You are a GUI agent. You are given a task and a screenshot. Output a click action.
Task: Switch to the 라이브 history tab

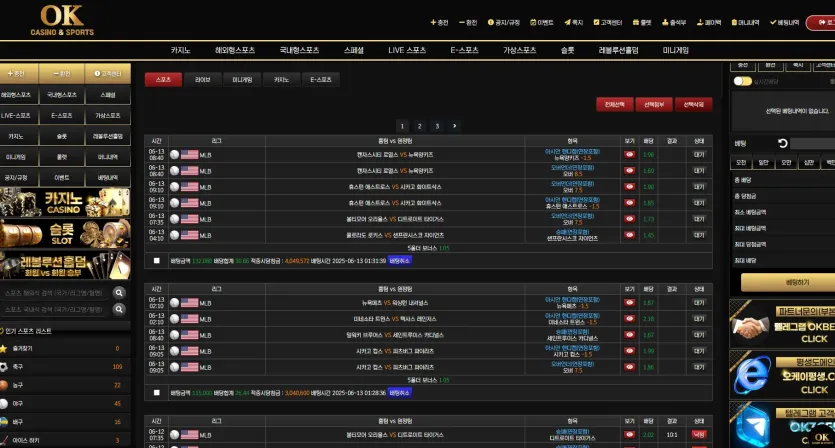pos(203,79)
